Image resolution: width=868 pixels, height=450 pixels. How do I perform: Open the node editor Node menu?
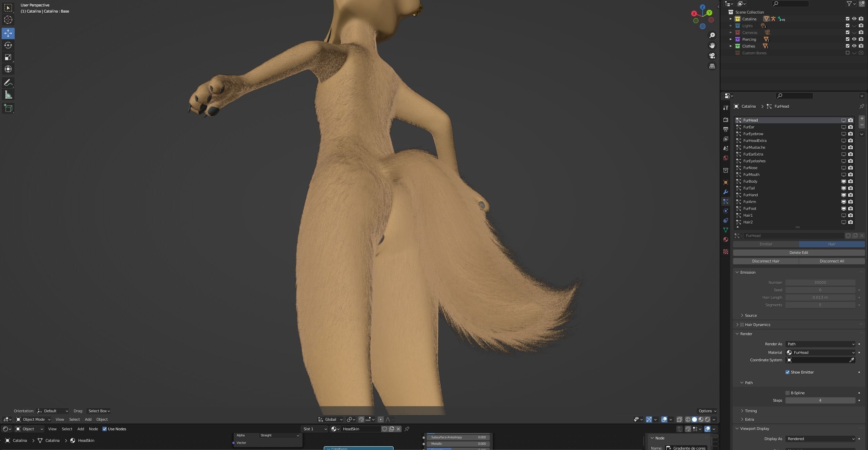(x=93, y=429)
